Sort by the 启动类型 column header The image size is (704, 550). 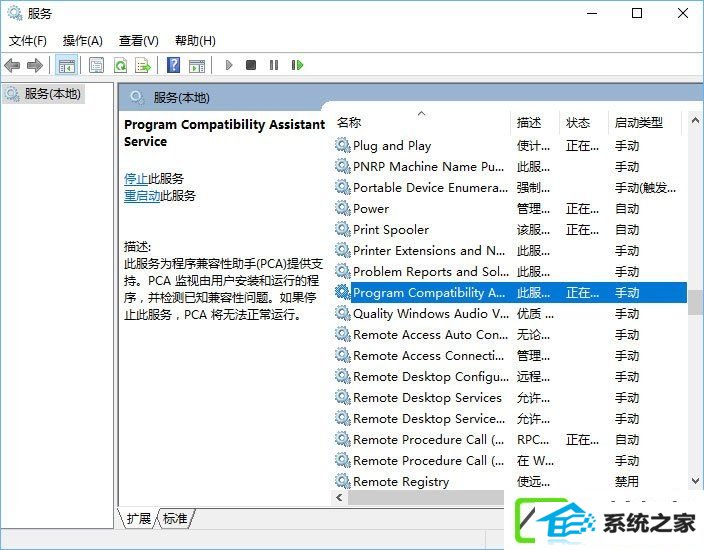click(645, 123)
